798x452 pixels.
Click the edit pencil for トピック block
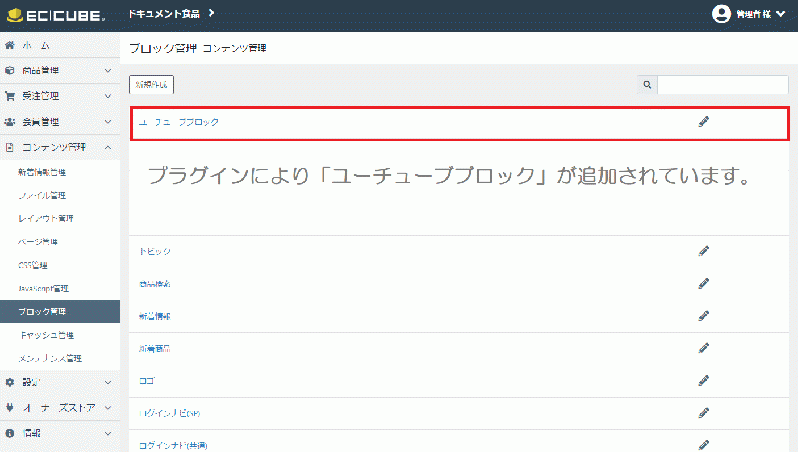coord(703,251)
